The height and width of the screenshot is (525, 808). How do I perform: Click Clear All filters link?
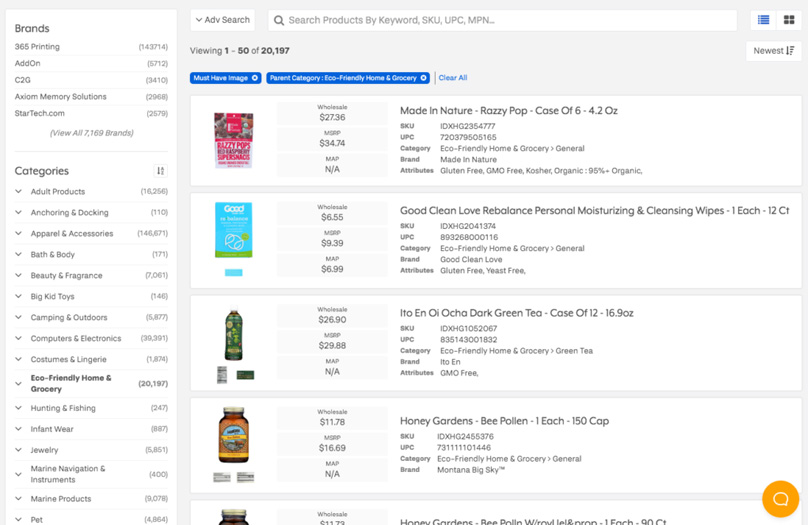[x=452, y=78]
